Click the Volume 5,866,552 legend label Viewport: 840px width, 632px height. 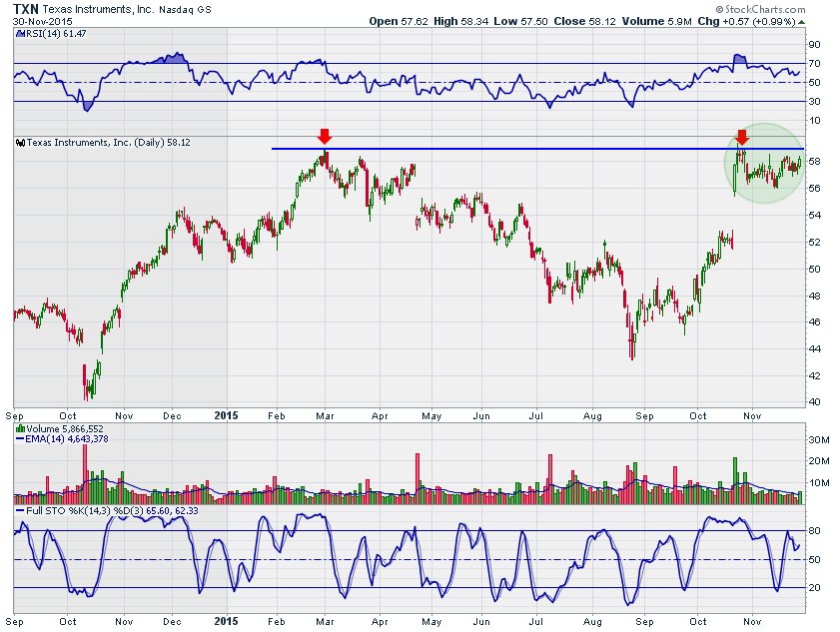pos(65,429)
